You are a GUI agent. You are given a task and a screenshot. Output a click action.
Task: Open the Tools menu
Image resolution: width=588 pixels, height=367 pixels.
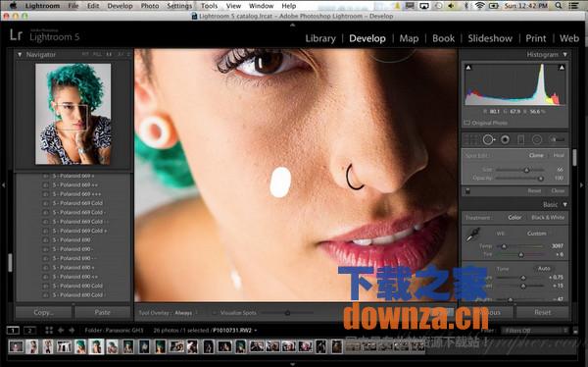pos(209,6)
